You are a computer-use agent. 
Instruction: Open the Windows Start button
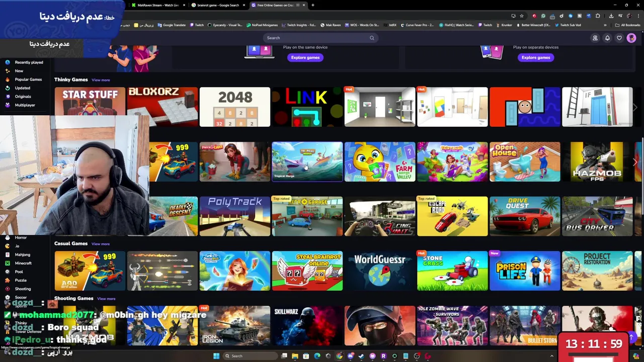pyautogui.click(x=216, y=356)
